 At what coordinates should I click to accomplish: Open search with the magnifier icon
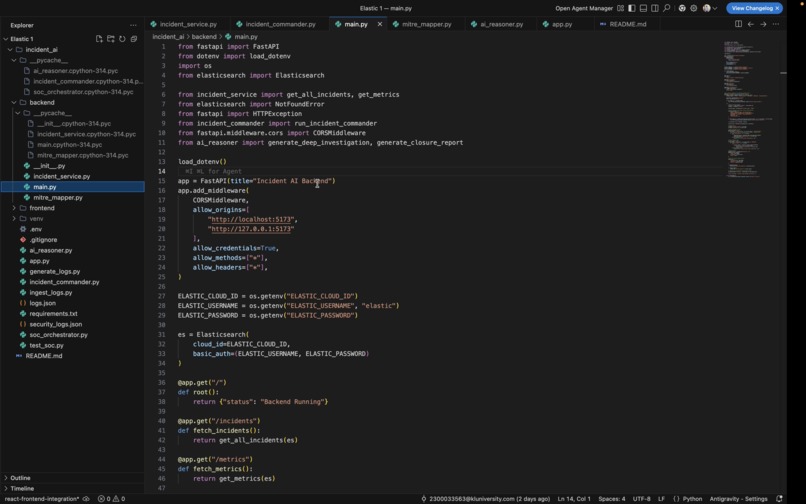(667, 8)
